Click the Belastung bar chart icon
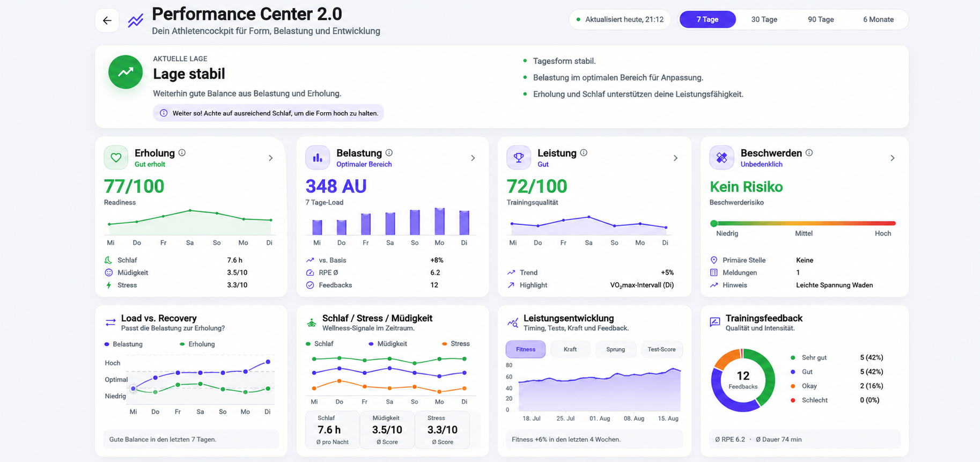This screenshot has width=980, height=462. pos(318,158)
